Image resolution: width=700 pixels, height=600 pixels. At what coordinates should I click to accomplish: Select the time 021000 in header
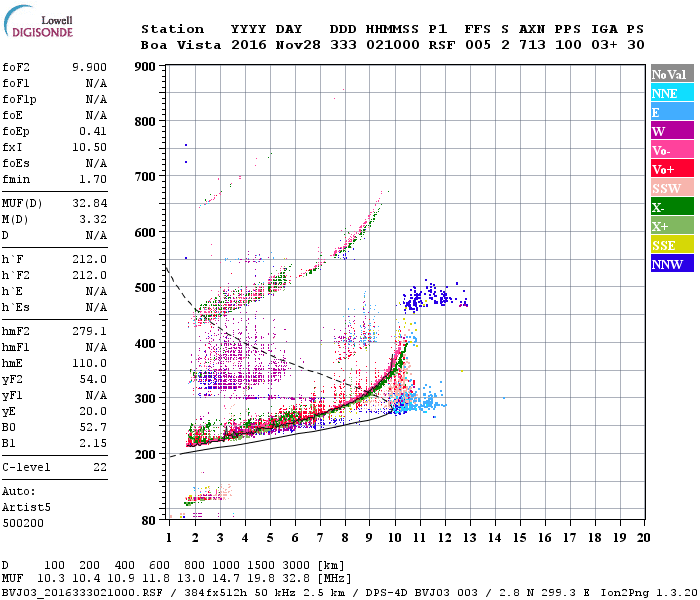392,45
